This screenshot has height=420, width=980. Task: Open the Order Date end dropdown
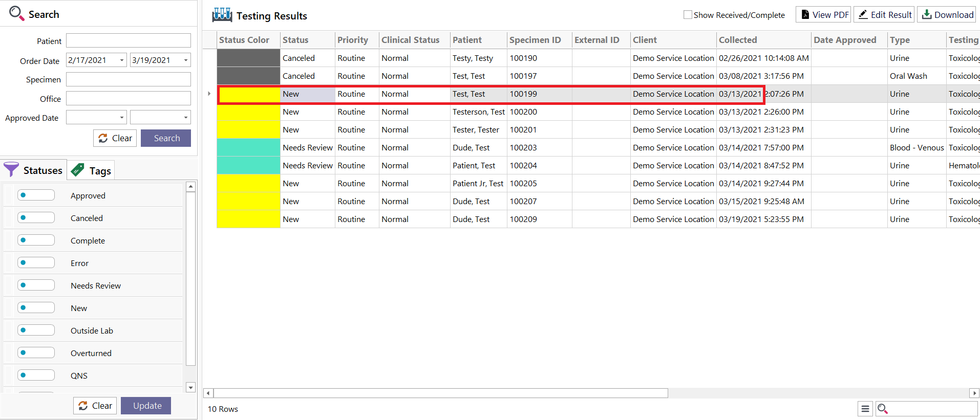coord(186,60)
